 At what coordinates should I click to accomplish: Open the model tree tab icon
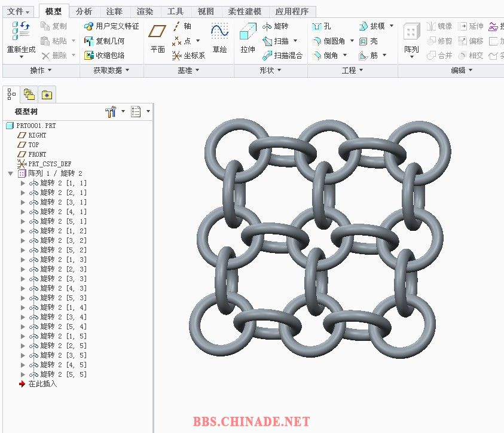click(11, 94)
